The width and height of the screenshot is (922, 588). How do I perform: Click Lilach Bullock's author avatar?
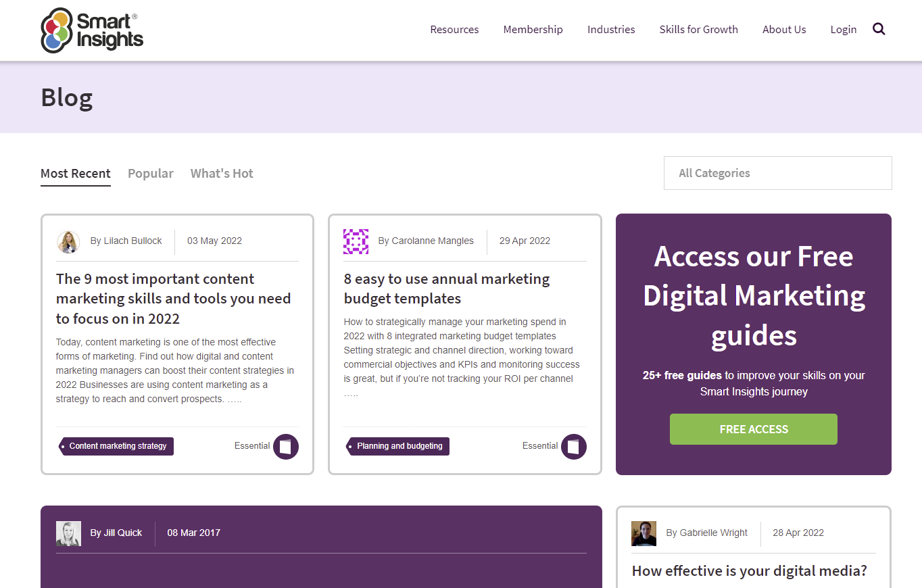click(x=68, y=241)
